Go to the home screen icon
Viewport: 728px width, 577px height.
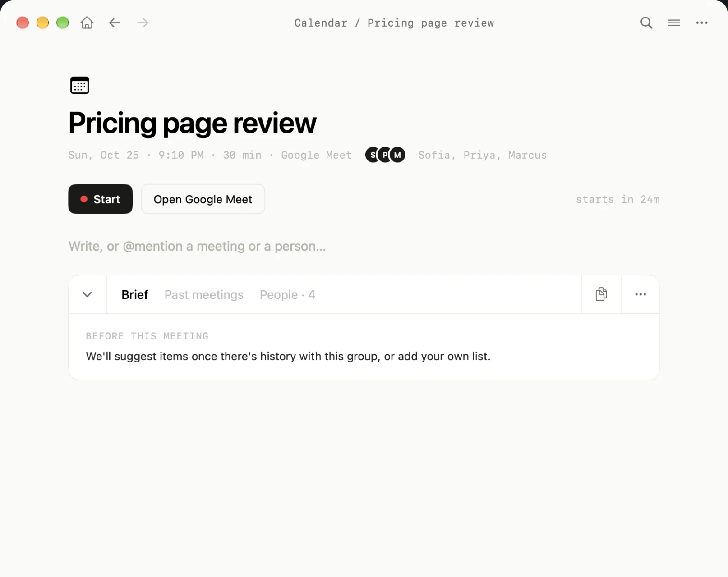pos(87,23)
